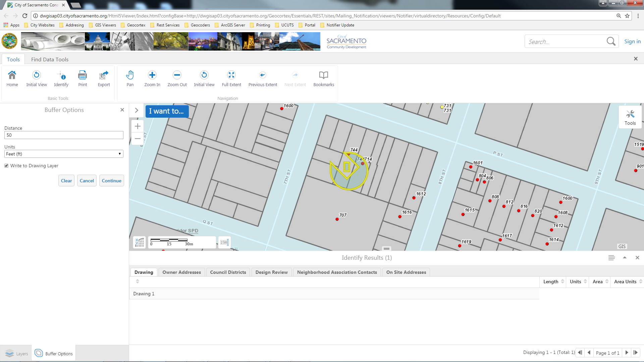
Task: Select the On Site Addresses tab
Action: 406,272
